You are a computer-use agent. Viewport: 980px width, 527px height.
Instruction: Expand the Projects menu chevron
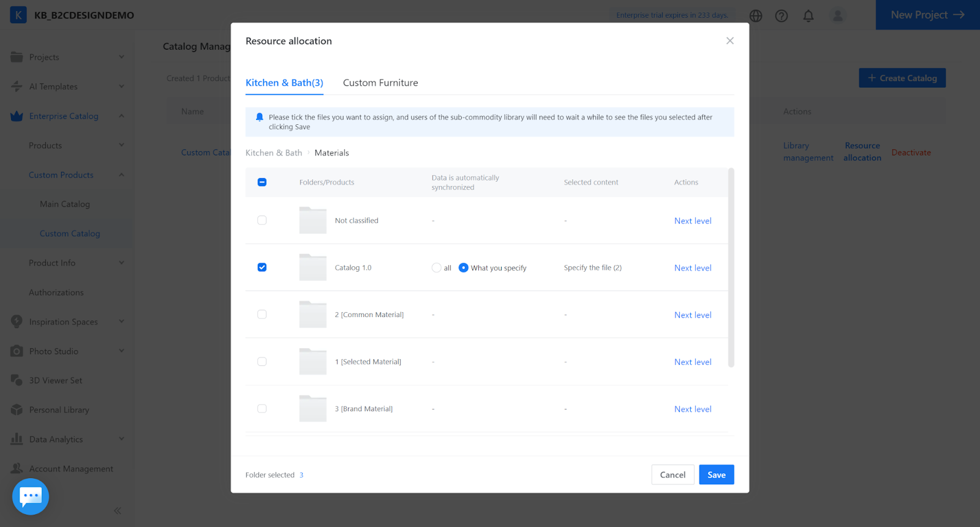pyautogui.click(x=121, y=57)
